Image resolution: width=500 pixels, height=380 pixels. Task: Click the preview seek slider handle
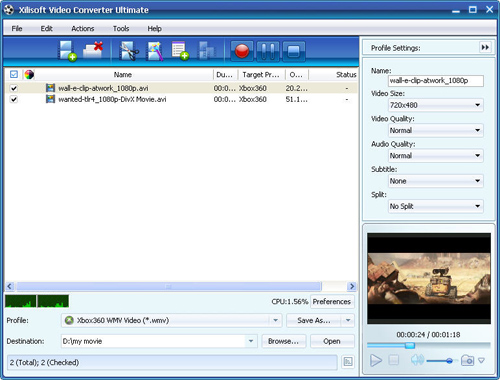(x=410, y=345)
